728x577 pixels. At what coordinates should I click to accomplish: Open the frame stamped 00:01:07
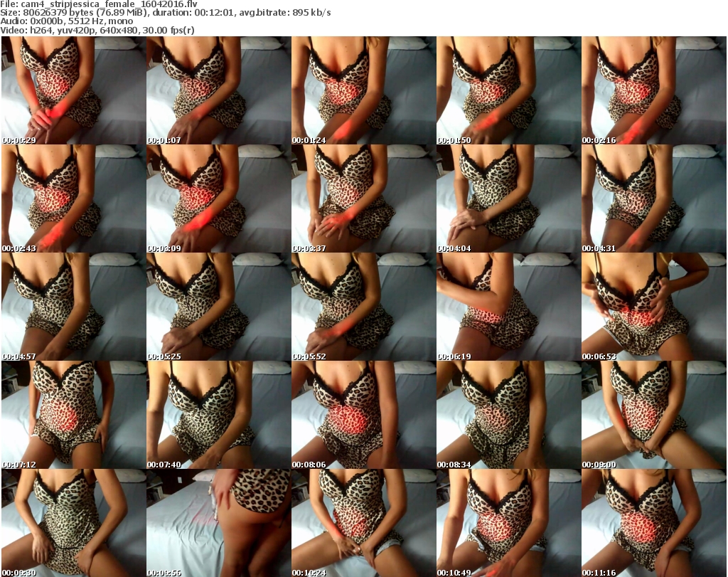tap(219, 90)
